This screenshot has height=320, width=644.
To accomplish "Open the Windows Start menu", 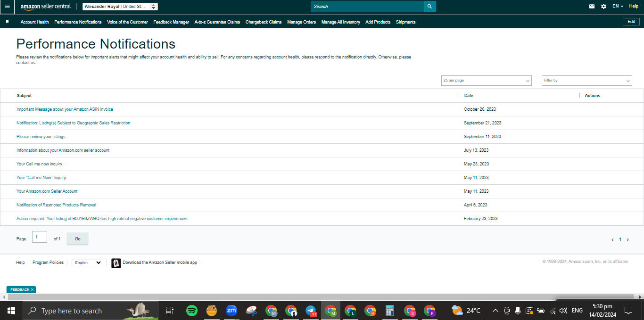I will click(x=11, y=311).
